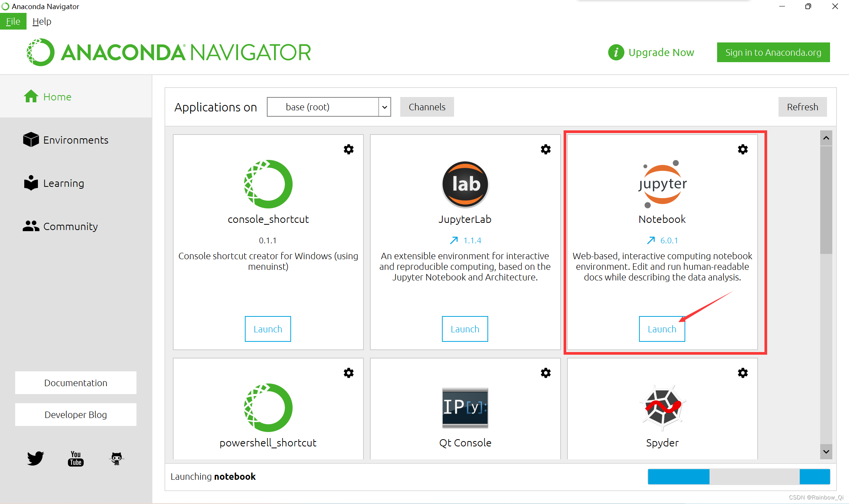Open the YouTube link icon
The height and width of the screenshot is (504, 849).
[76, 459]
